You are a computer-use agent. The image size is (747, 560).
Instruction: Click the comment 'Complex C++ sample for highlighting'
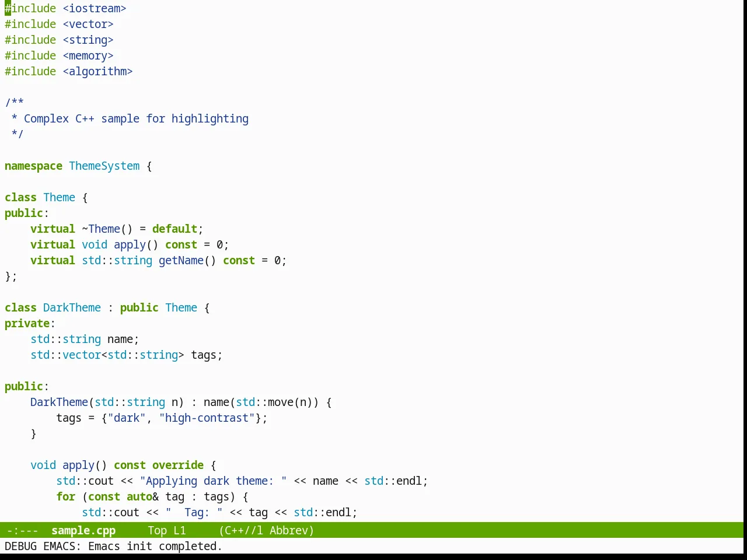136,118
